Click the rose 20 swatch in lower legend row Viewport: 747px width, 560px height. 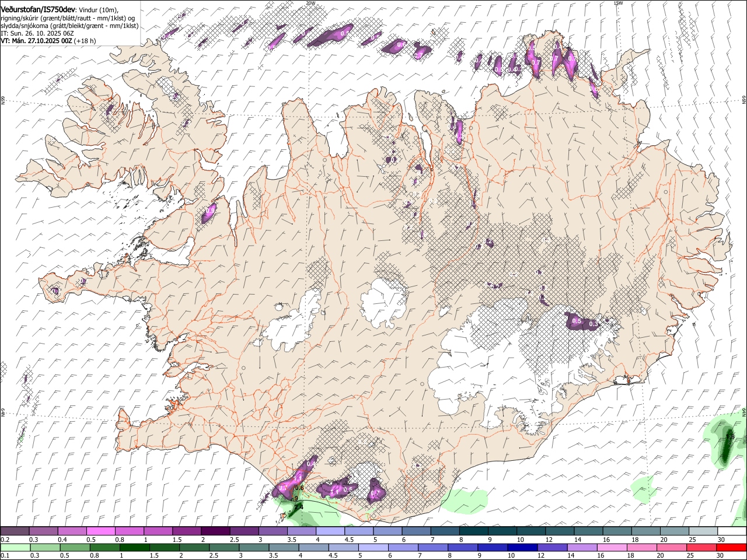click(672, 547)
